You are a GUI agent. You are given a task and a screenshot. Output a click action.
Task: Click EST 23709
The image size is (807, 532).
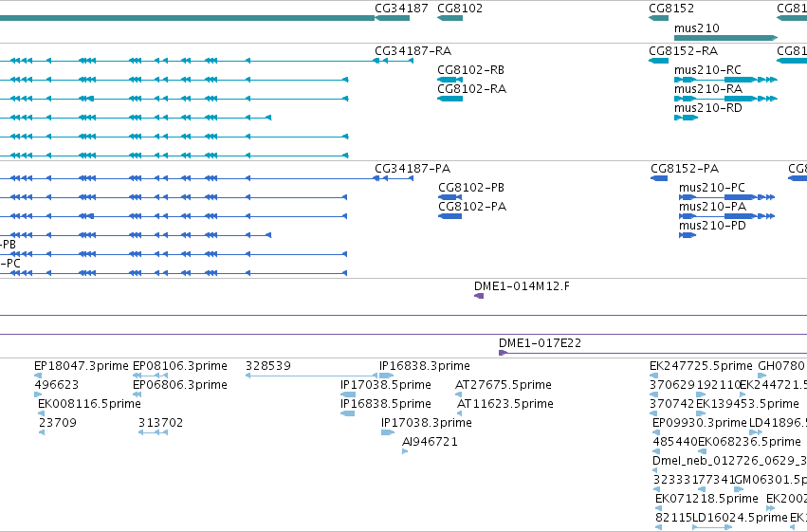coord(42,432)
